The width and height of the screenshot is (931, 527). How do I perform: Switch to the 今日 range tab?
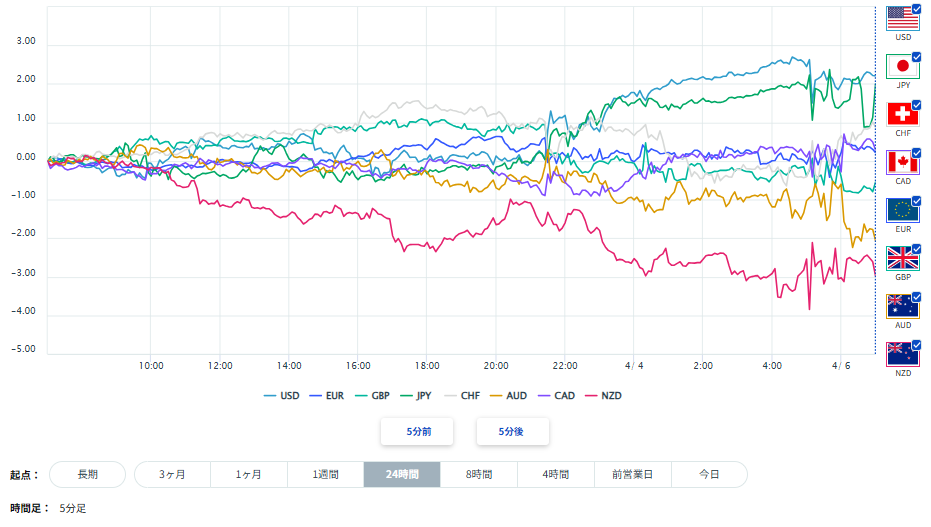click(x=709, y=474)
